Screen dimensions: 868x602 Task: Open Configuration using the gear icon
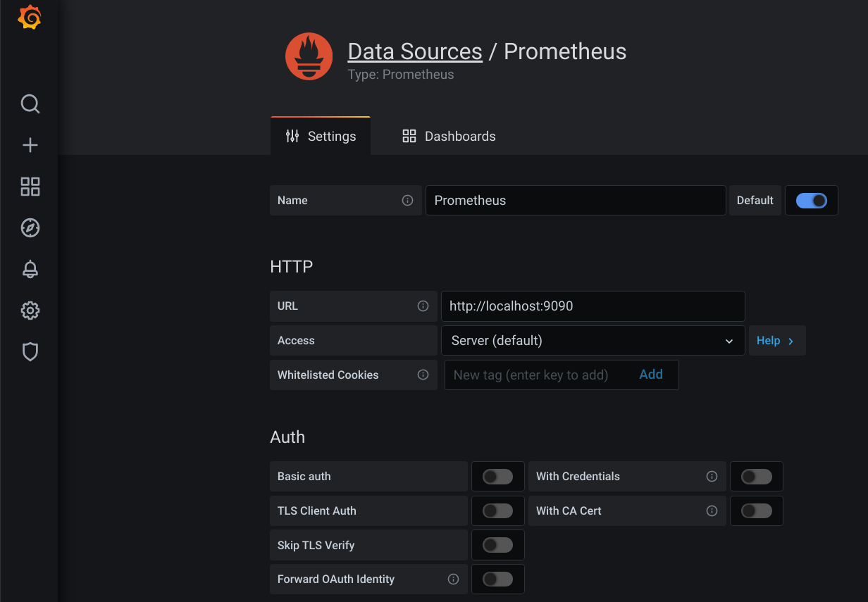coord(30,310)
